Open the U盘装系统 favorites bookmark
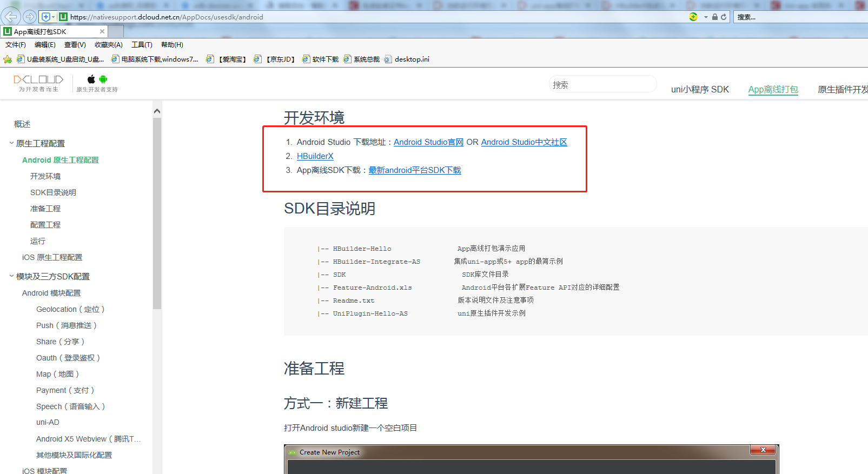Image resolution: width=868 pixels, height=474 pixels. (x=61, y=59)
